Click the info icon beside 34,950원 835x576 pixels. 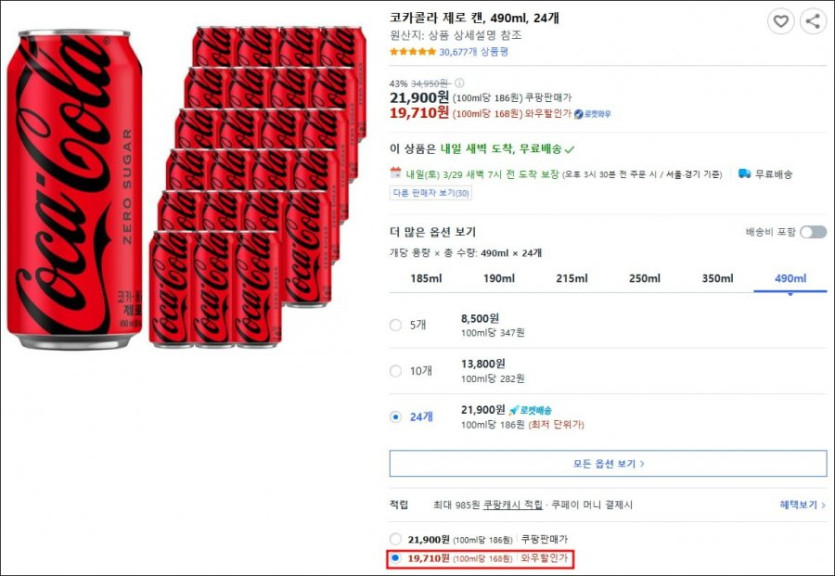coord(459,83)
